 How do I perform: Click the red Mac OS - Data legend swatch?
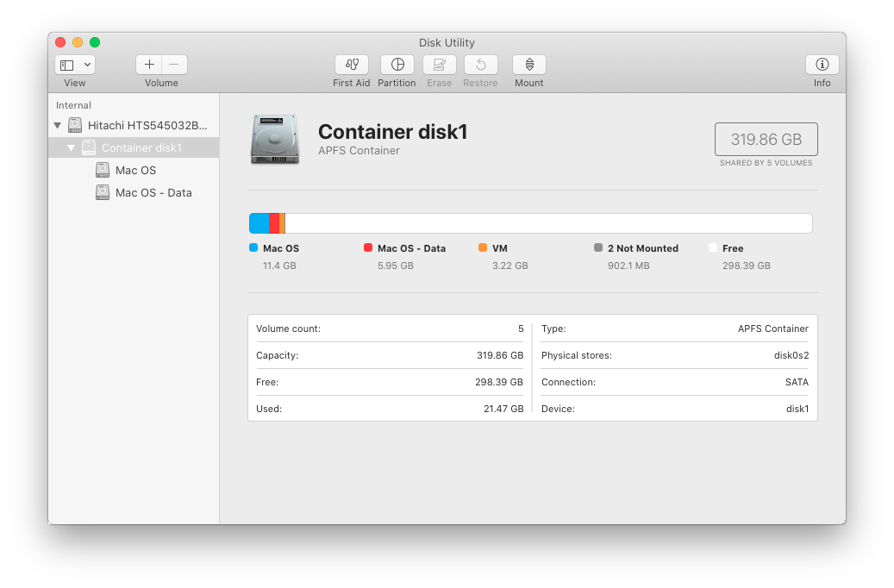368,247
